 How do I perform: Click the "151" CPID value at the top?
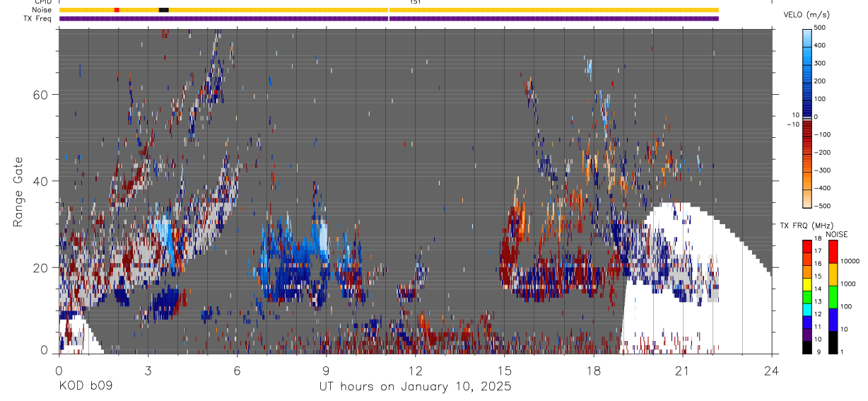click(x=415, y=2)
